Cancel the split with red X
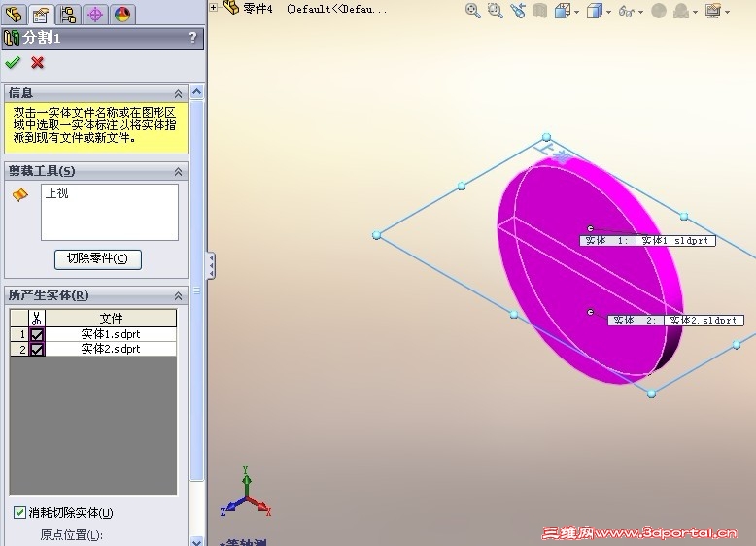Image resolution: width=756 pixels, height=546 pixels. point(37,62)
